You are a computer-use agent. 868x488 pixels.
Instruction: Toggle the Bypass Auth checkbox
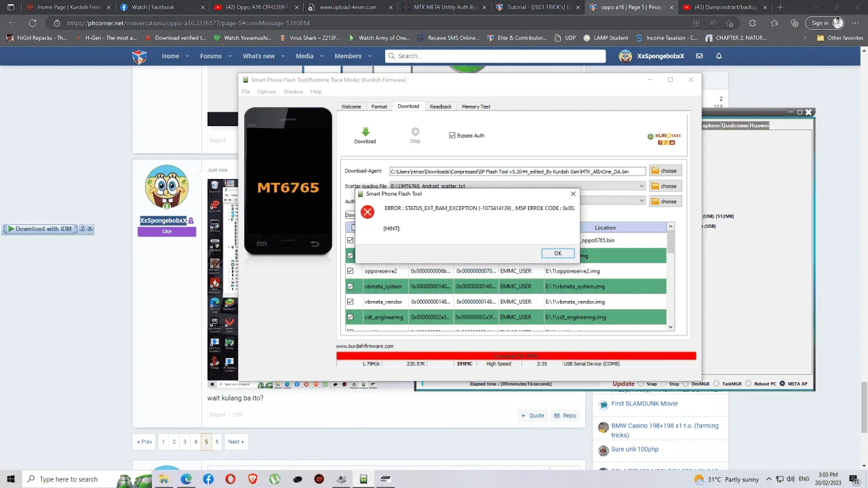tap(452, 136)
